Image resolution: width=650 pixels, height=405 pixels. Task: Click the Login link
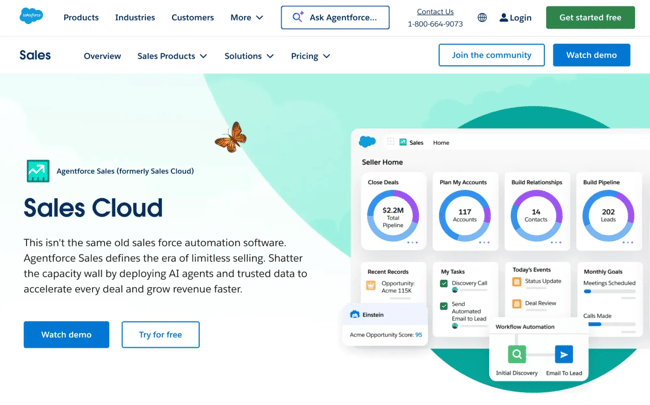coord(521,17)
